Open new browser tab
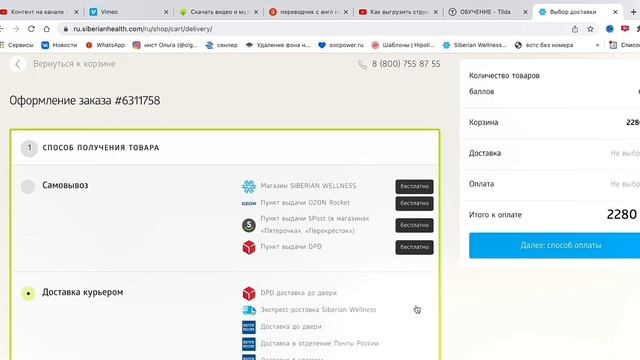 pos(633,12)
